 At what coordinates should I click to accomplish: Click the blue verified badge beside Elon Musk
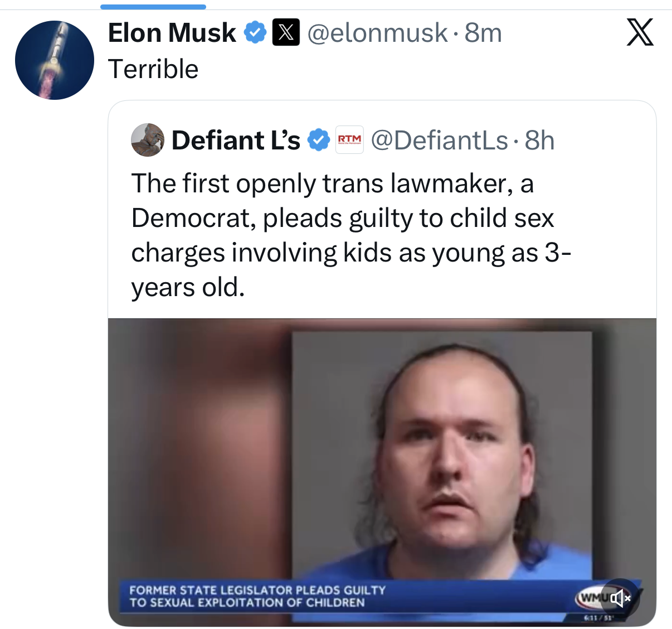256,32
